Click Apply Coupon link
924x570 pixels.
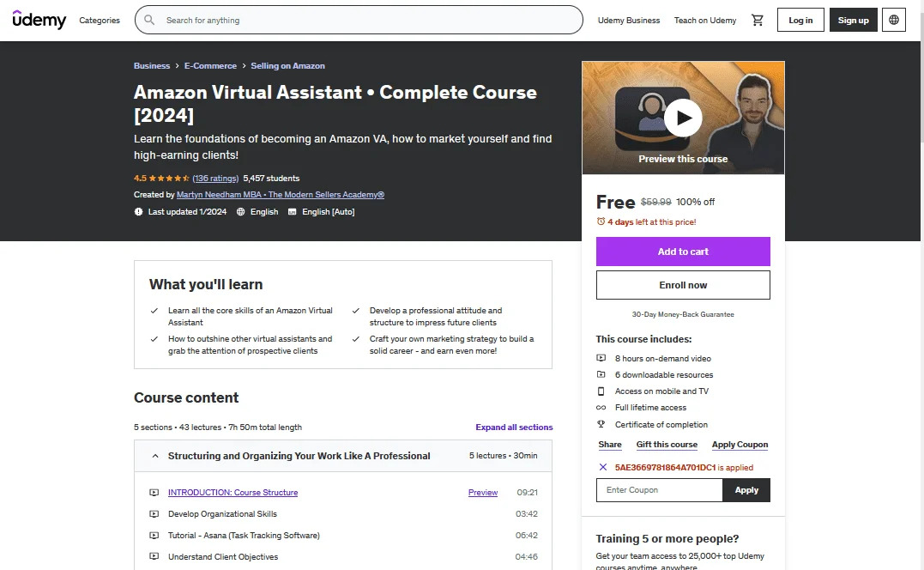[740, 445]
